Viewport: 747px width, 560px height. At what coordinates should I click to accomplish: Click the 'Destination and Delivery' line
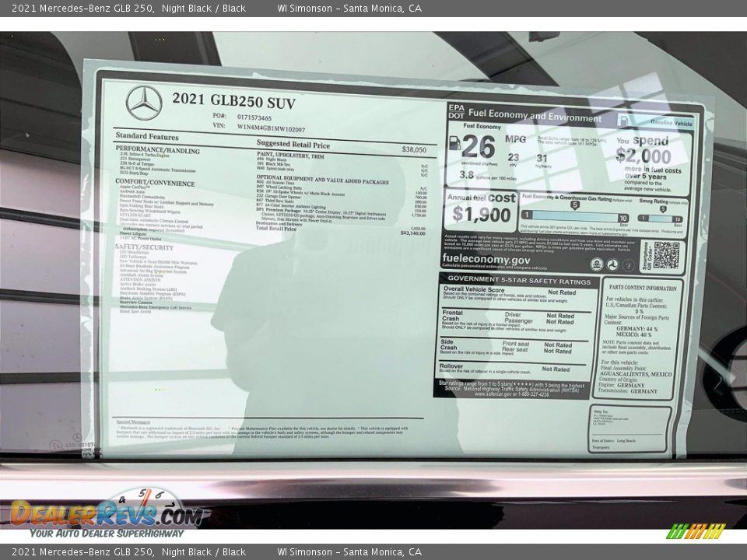[x=279, y=223]
